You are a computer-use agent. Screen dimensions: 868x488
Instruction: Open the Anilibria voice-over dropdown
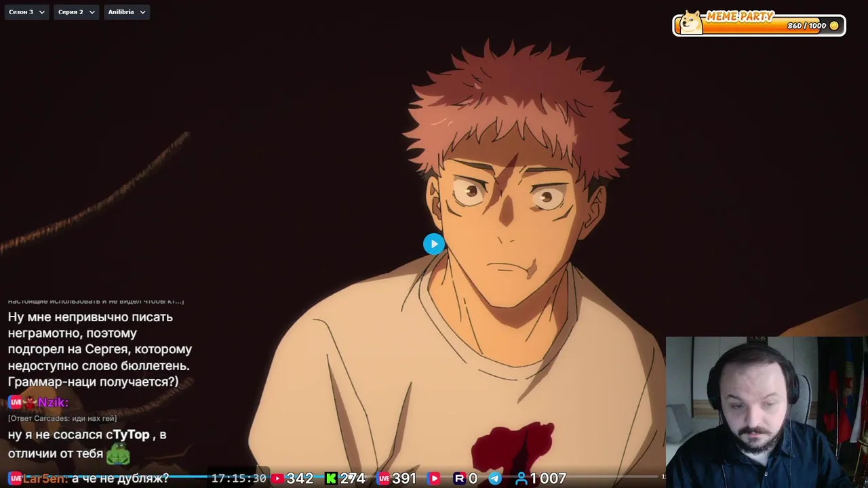click(x=127, y=12)
